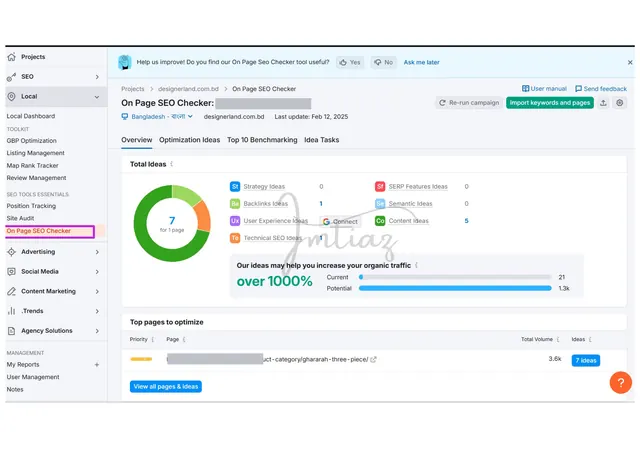
Task: Click the SEO key icon
Action: [x=11, y=77]
